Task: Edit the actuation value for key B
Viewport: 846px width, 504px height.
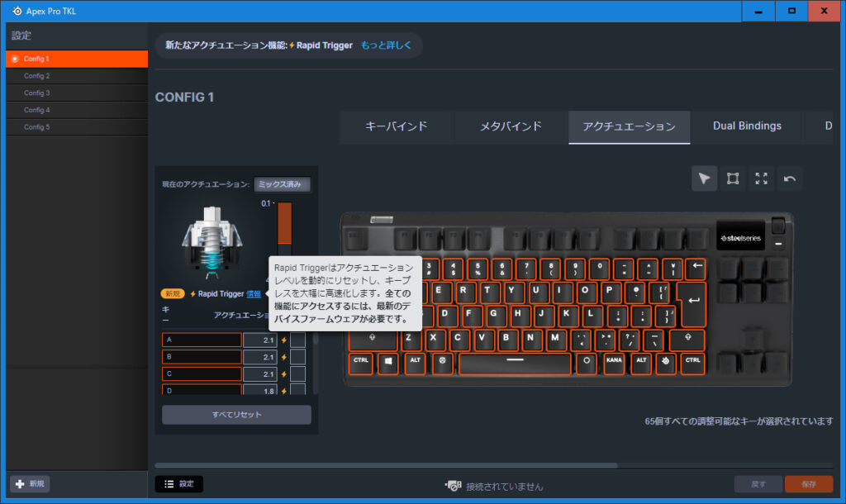Action: [x=259, y=357]
